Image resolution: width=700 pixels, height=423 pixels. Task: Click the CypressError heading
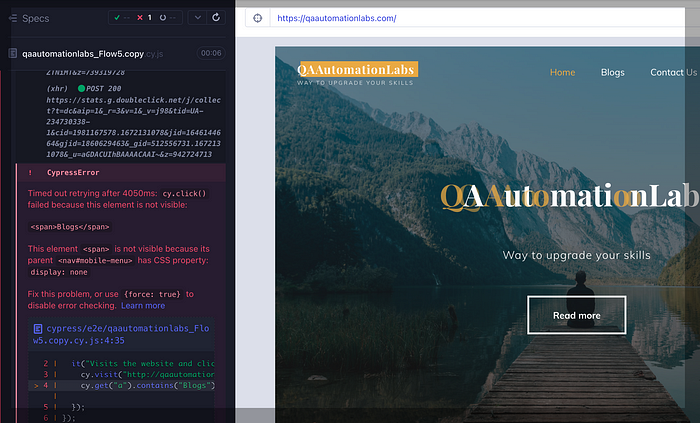tap(73, 173)
